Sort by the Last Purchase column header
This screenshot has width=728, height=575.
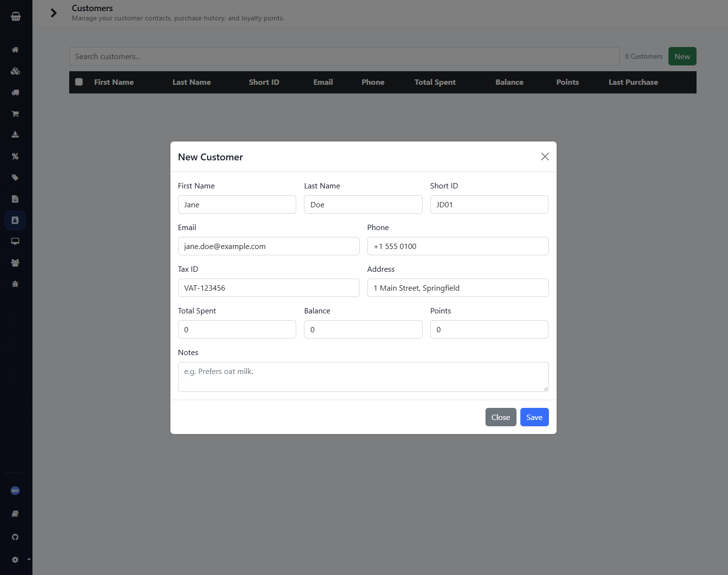[633, 82]
